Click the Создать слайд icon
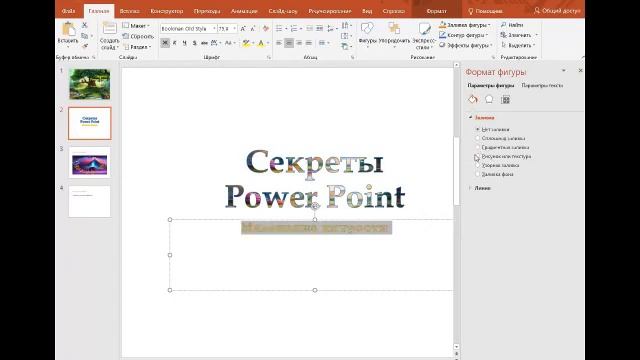Screen dimensions: 640x360 pyautogui.click(x=109, y=29)
